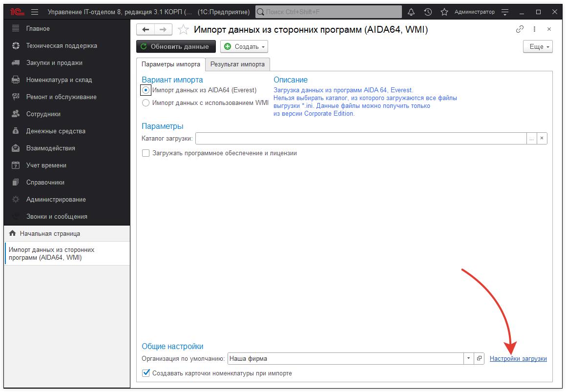The image size is (566, 392).
Task: Open the Учет времени section
Action: (47, 165)
